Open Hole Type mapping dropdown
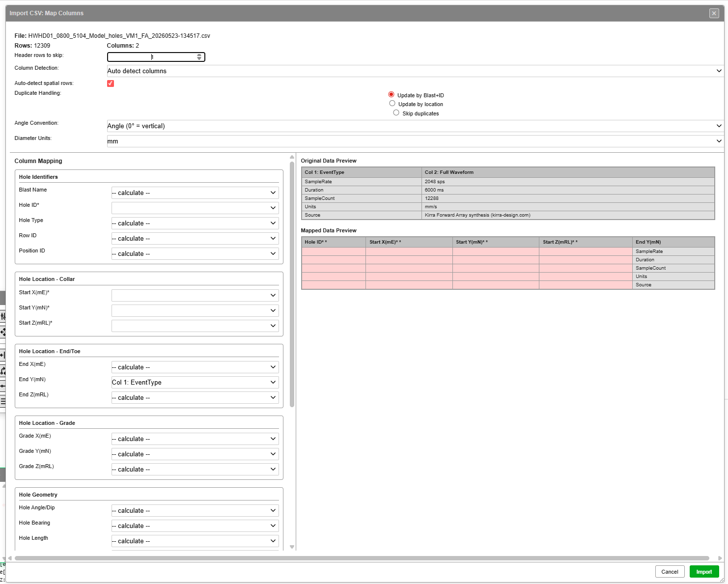 [x=195, y=223]
